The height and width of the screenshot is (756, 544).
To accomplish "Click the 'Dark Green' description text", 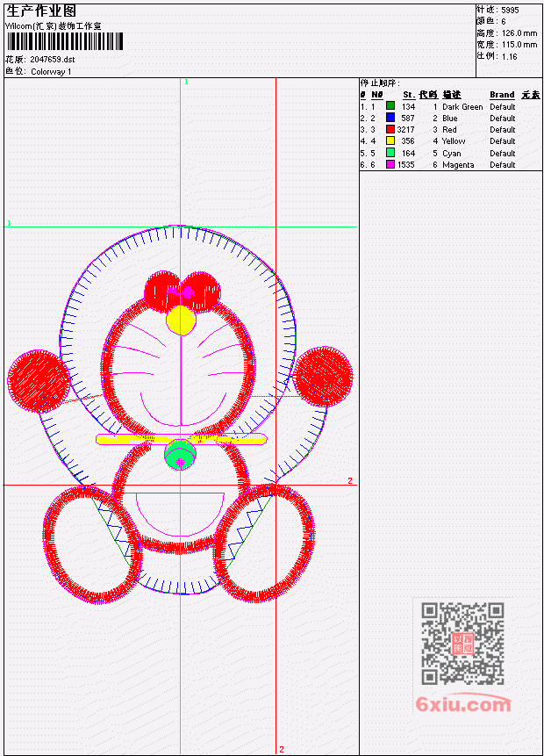I will 462,107.
